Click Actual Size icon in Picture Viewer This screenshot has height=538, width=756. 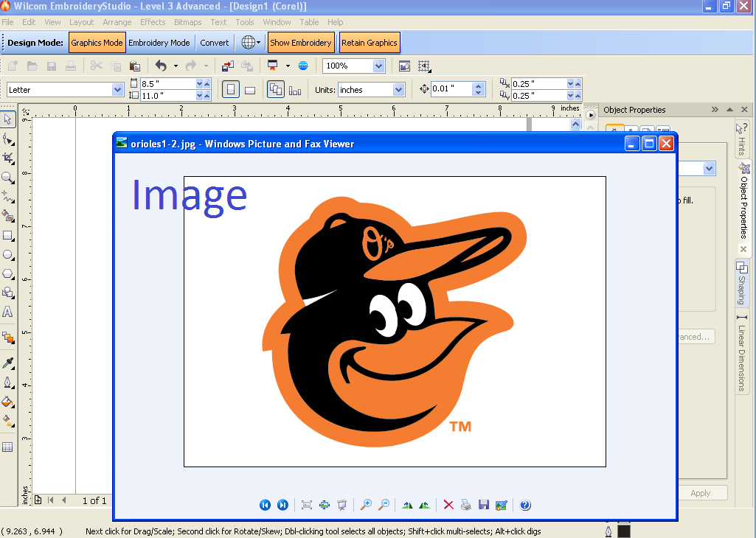pos(325,505)
